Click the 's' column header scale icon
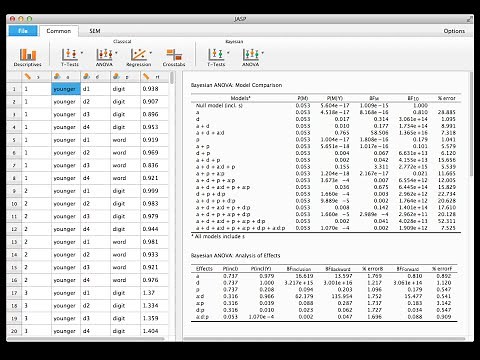 [28, 77]
